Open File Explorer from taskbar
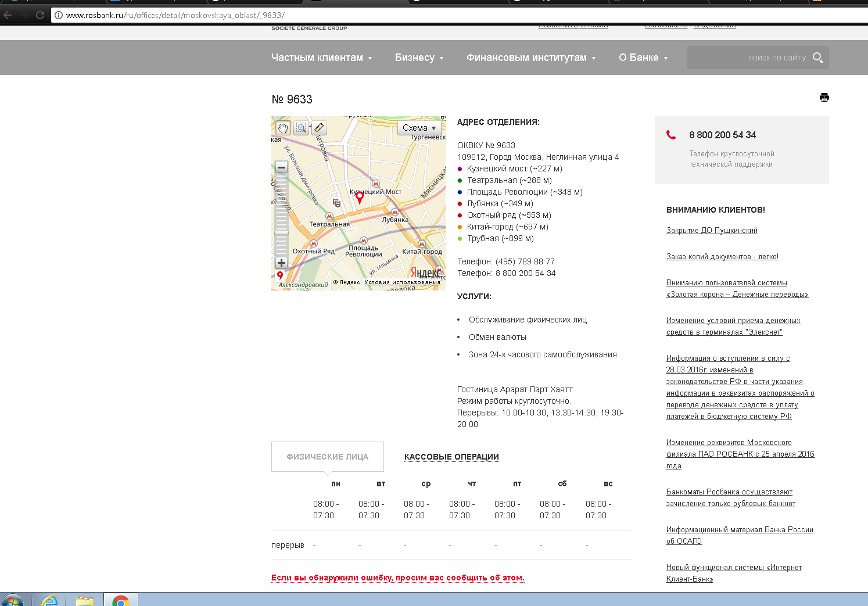Image resolution: width=868 pixels, height=606 pixels. tap(85, 601)
